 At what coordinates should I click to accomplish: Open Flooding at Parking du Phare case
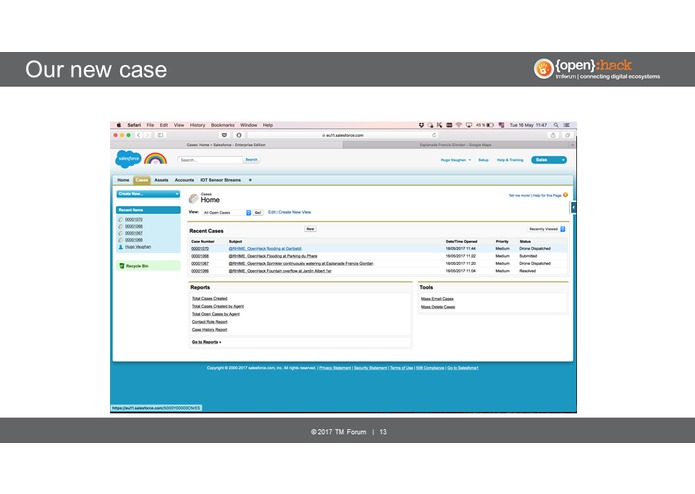coord(273,256)
